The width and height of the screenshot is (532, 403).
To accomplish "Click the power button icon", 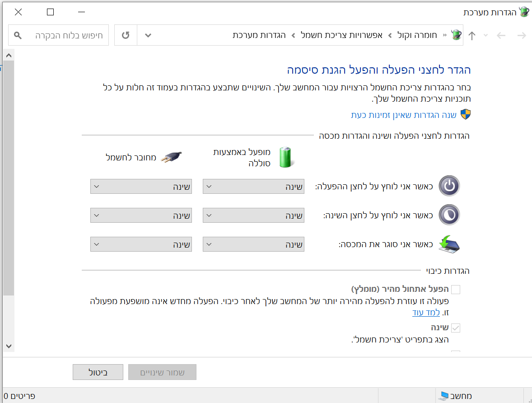I will [449, 186].
